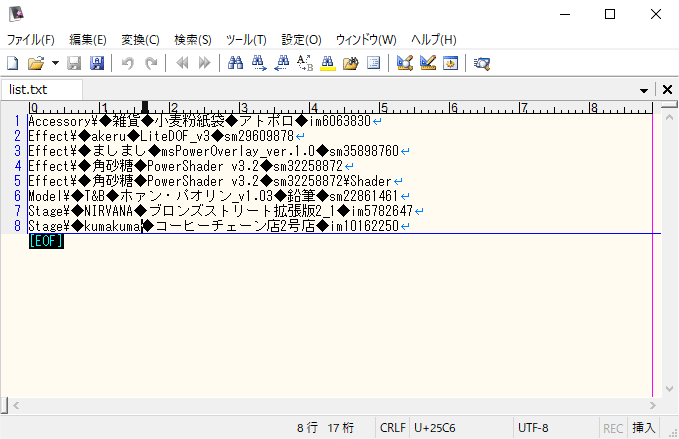
Task: Click sm32258872 on line 4
Action: tap(308, 166)
